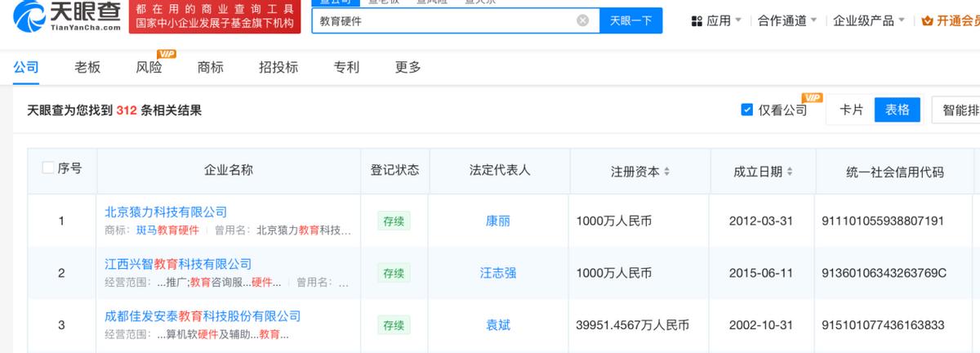Click the red banner 国家中小企业发展子基金旗下机构
Viewport: 980px width, 353px height.
pos(214,24)
